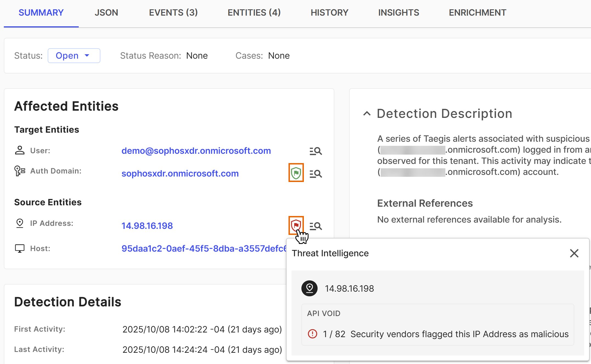
Task: Go to the ENRICHMENT tab
Action: pyautogui.click(x=477, y=13)
